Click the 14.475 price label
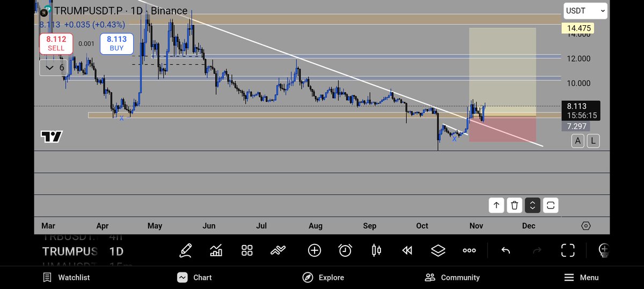The width and height of the screenshot is (644, 289). (577, 28)
